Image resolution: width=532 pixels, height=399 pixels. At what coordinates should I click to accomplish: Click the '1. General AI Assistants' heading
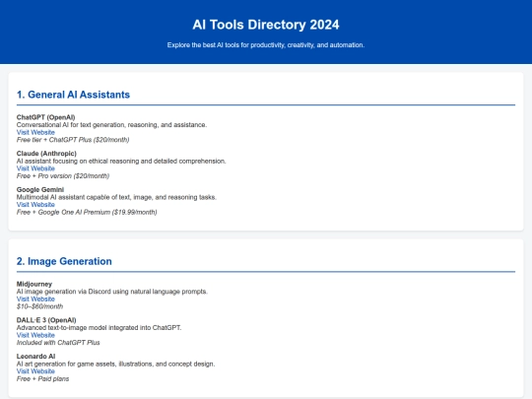coord(73,95)
